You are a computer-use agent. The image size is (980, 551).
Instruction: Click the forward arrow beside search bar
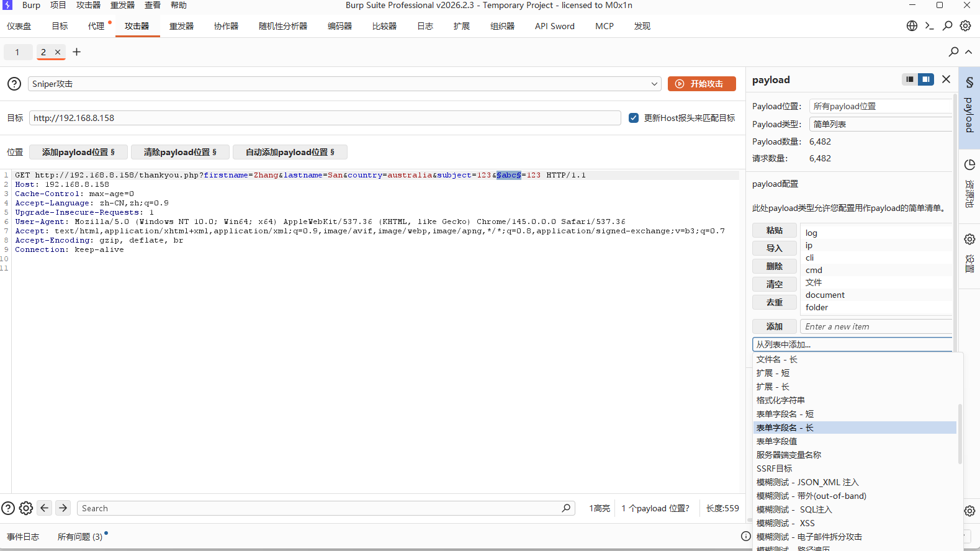pos(63,508)
